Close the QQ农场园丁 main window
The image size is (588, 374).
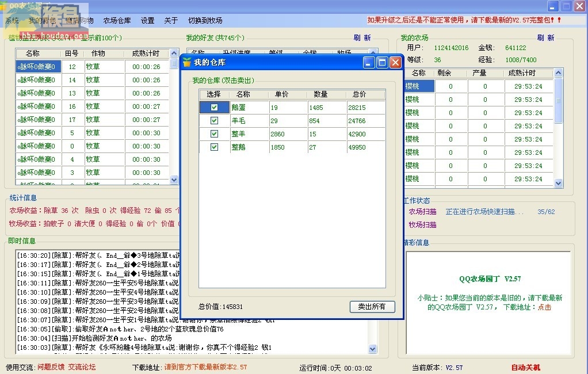pos(580,6)
